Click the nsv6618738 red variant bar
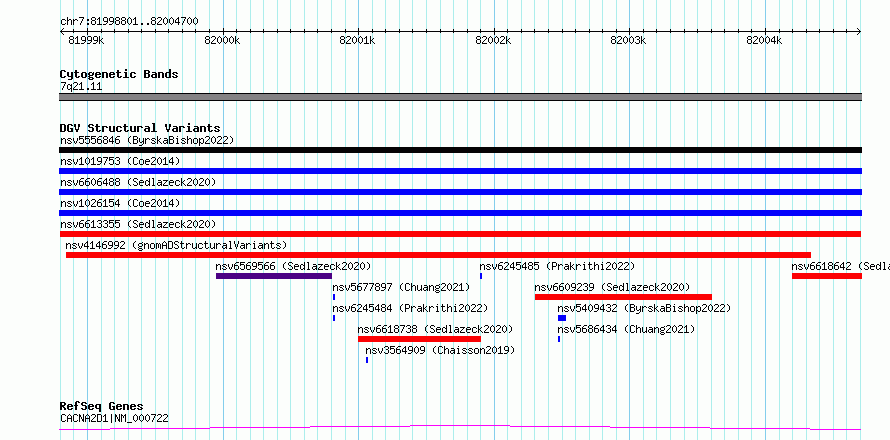Image resolution: width=890 pixels, height=440 pixels. click(419, 339)
